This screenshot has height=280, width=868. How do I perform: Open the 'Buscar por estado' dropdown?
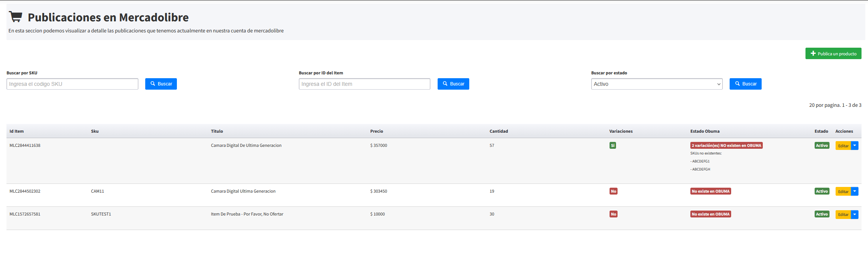point(656,84)
